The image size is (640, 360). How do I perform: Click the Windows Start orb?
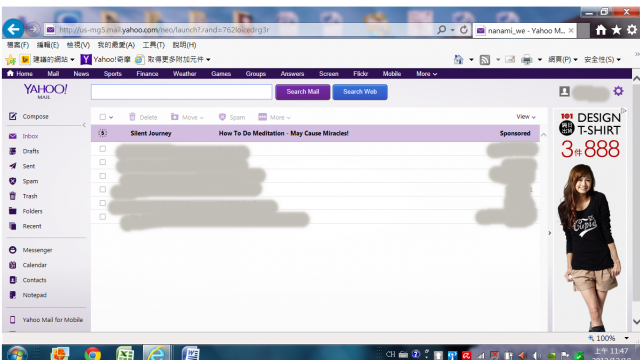(17, 353)
